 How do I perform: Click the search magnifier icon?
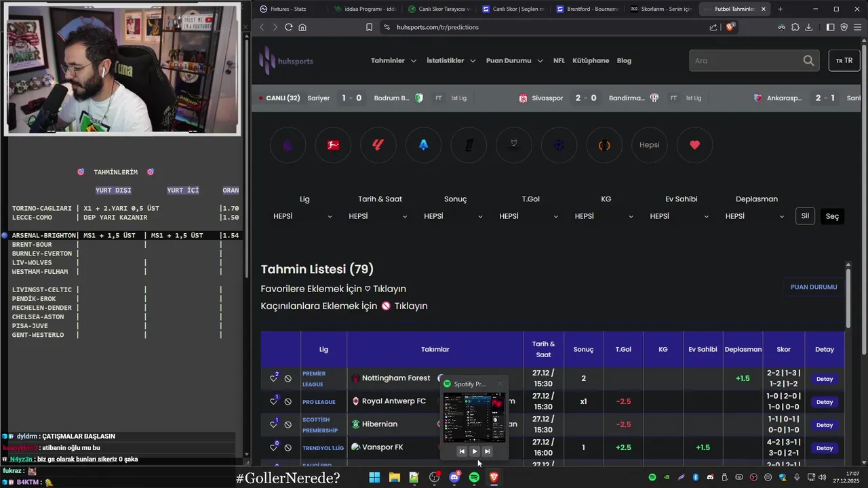pos(808,60)
